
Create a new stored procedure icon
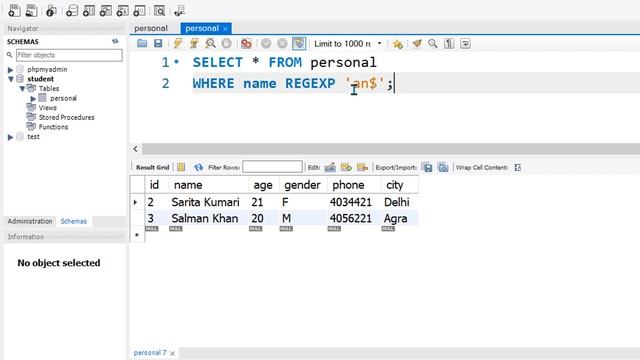click(x=122, y=10)
